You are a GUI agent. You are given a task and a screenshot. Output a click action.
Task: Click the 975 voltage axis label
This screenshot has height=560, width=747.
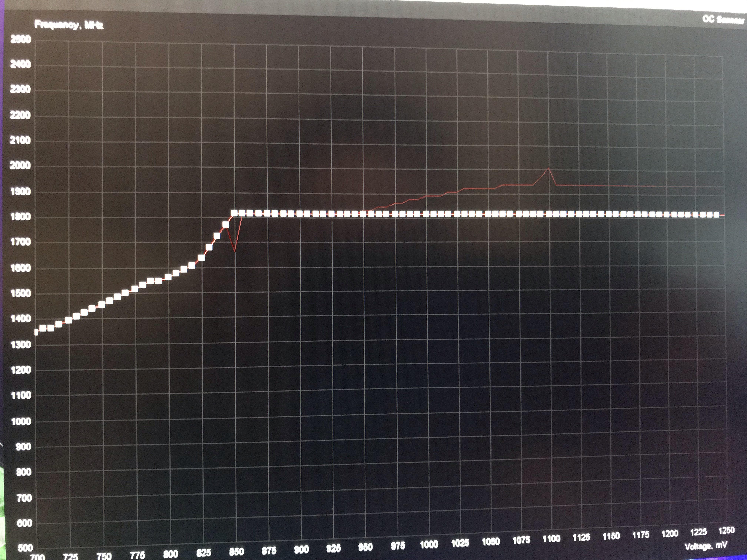click(398, 546)
